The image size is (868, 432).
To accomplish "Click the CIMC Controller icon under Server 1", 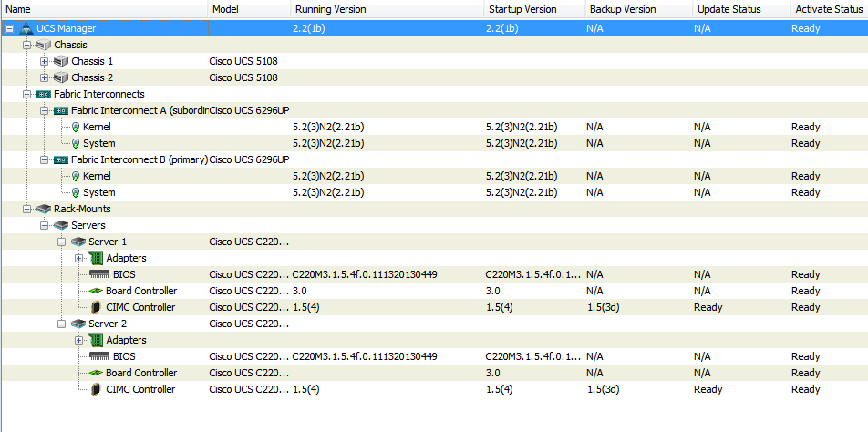I will pyautogui.click(x=97, y=307).
